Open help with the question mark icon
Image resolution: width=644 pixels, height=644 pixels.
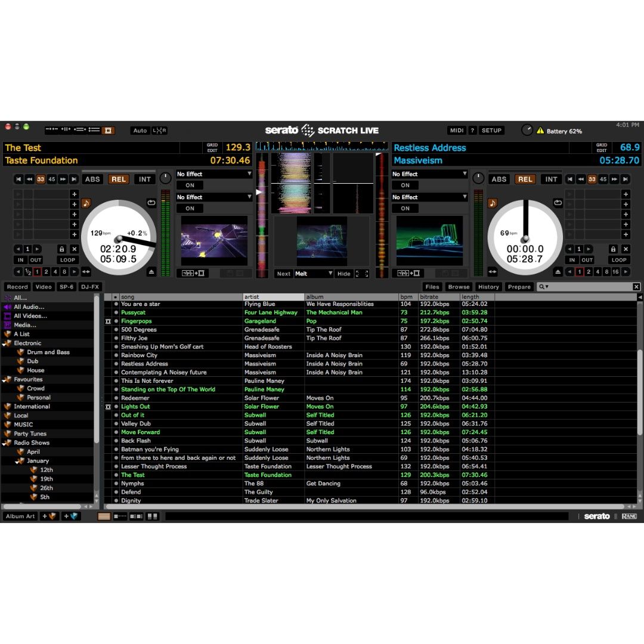point(472,131)
